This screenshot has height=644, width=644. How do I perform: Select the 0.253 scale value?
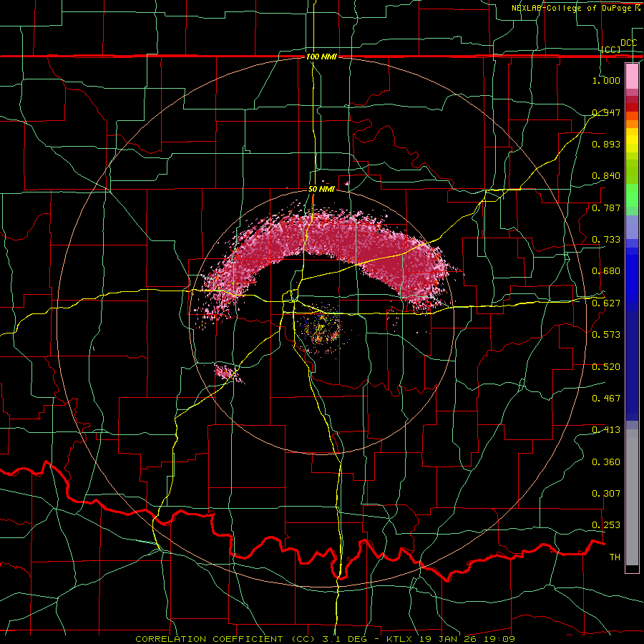606,525
